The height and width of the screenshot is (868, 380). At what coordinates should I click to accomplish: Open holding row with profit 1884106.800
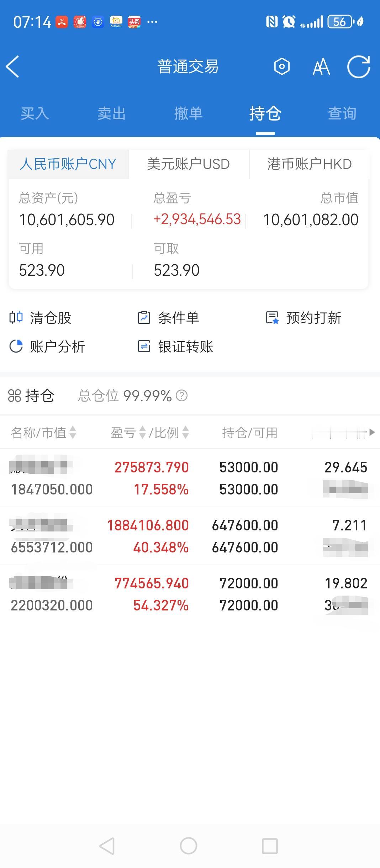(x=190, y=536)
